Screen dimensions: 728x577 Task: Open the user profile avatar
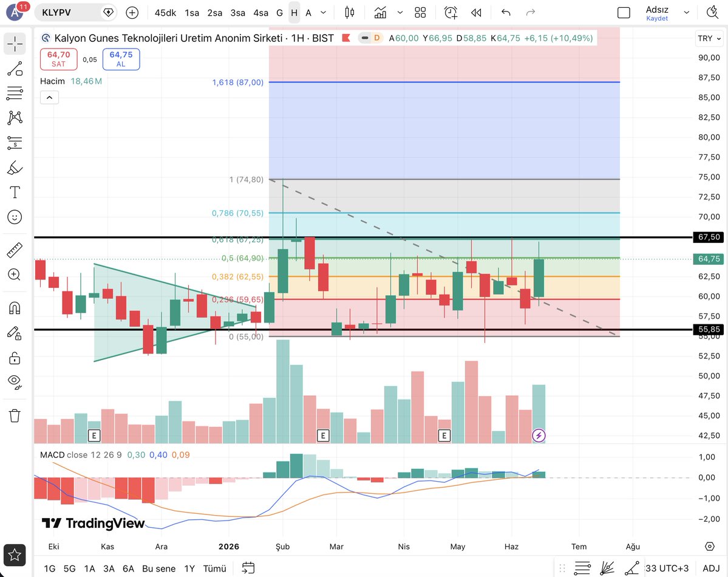tap(15, 12)
